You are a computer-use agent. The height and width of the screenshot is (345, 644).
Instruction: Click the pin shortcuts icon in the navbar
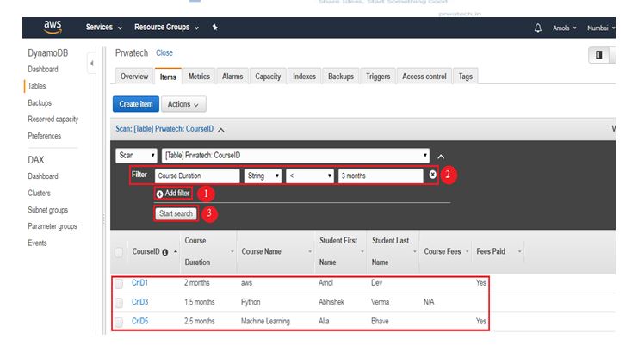(214, 27)
